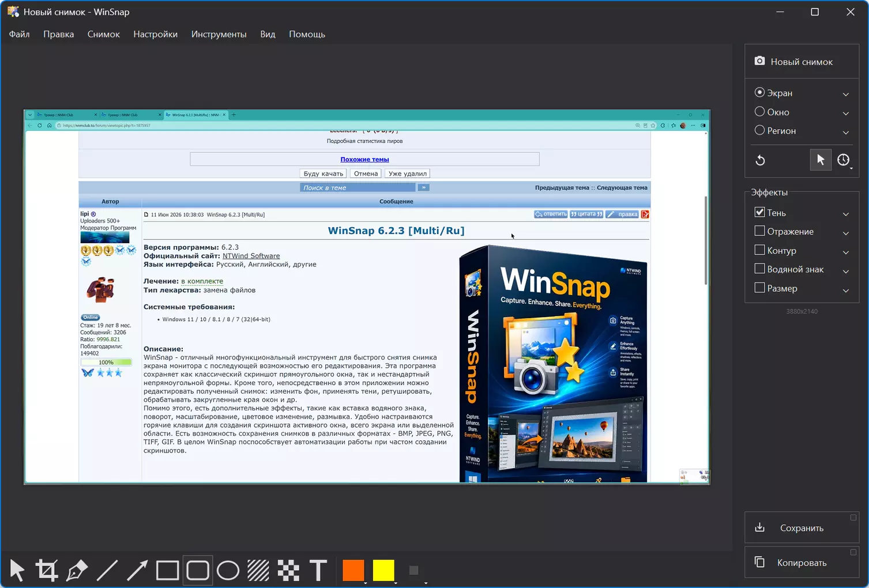Tick small checkbox on Копировать button
Screen dimensions: 869x588
coord(853,552)
